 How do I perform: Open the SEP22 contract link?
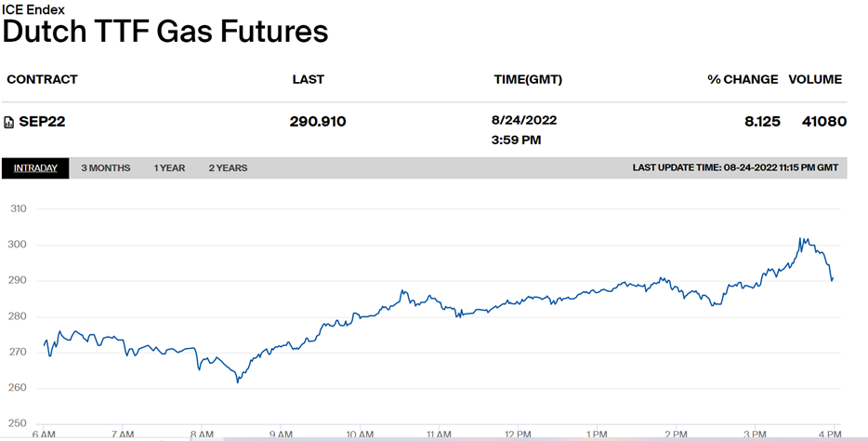point(42,122)
